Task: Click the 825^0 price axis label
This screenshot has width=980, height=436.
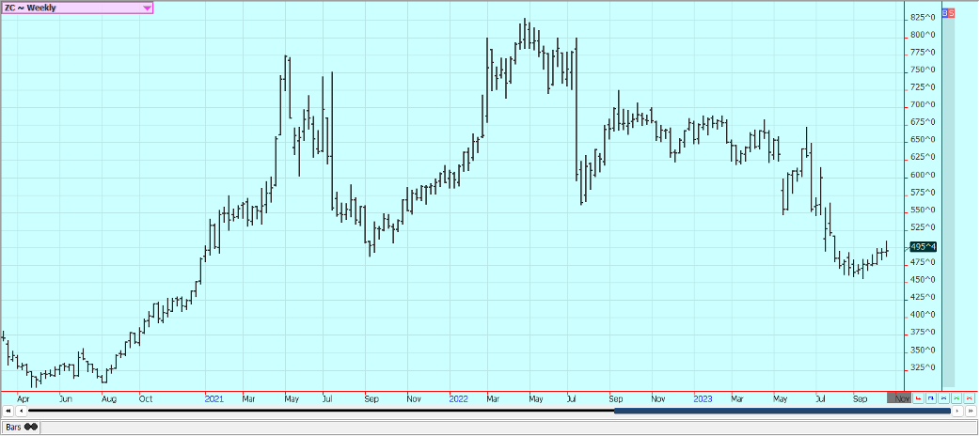Action: 923,18
